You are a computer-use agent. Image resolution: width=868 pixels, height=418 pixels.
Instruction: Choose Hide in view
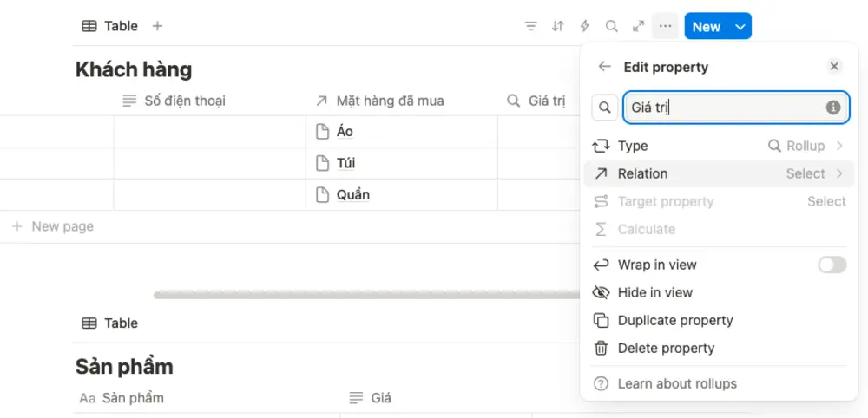(719, 292)
